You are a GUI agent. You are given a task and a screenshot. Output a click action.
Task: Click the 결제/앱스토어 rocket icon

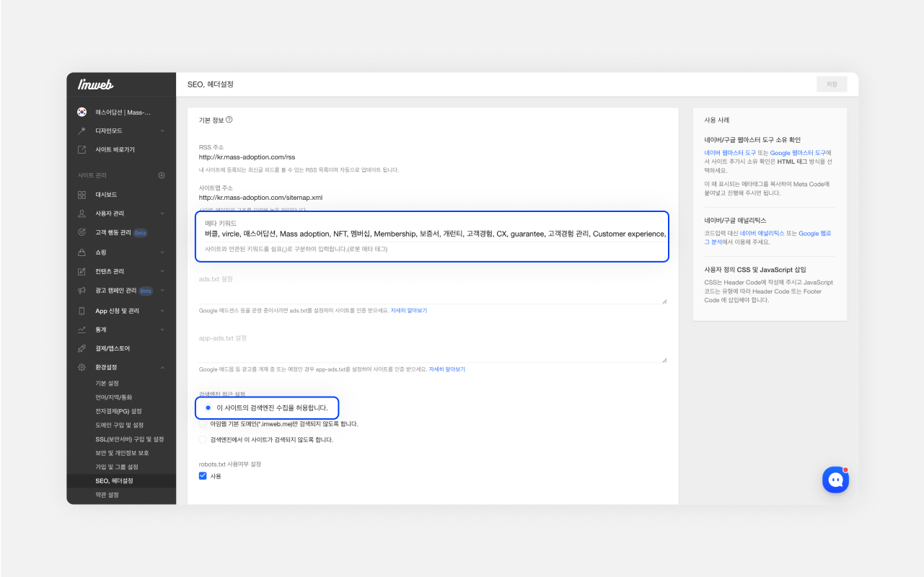(x=82, y=348)
